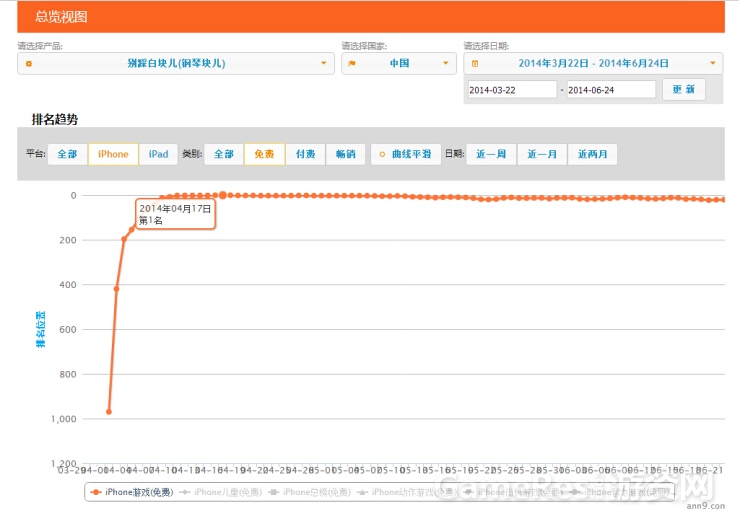This screenshot has height=520, width=739.
Task: Select the iPhone platform filter
Action: [113, 154]
